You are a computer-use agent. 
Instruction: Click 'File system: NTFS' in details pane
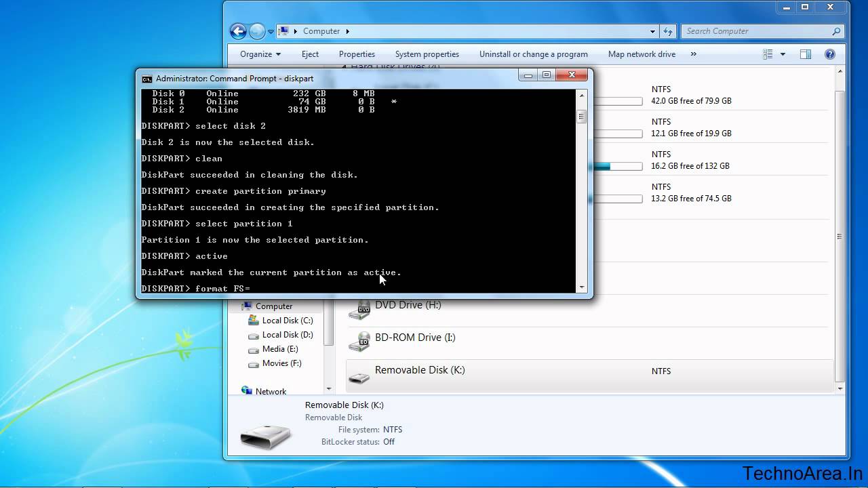[x=370, y=430]
